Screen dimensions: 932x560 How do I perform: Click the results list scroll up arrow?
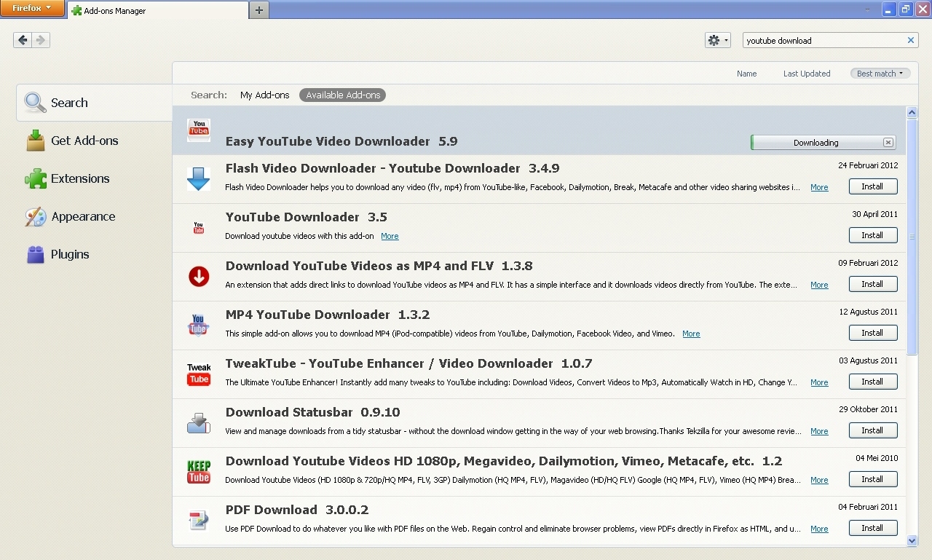click(912, 113)
